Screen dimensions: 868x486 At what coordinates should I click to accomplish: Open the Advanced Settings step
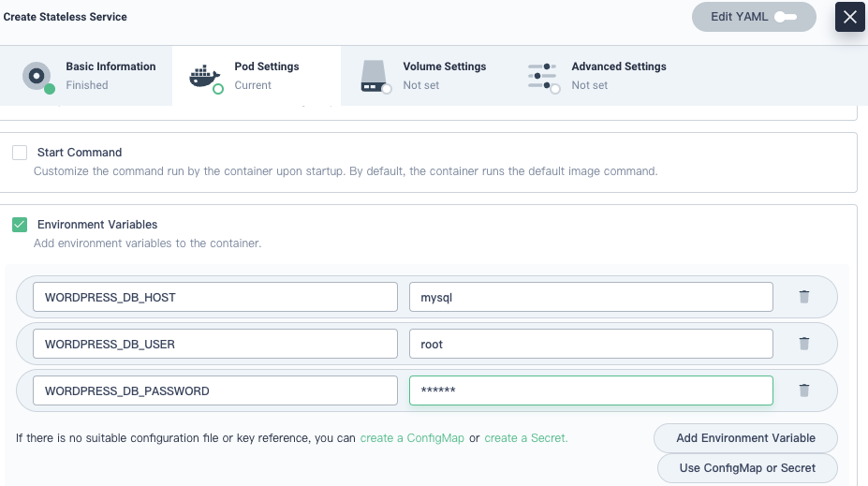pyautogui.click(x=618, y=67)
